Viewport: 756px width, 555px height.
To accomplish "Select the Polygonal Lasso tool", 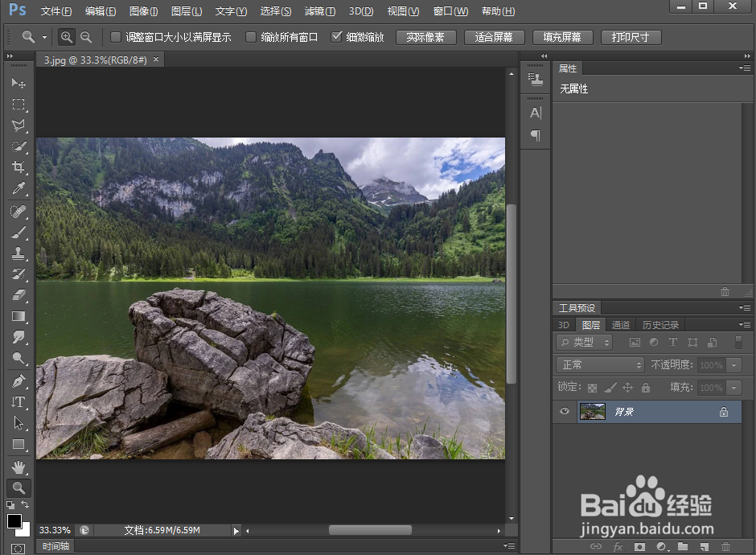I will pyautogui.click(x=18, y=125).
